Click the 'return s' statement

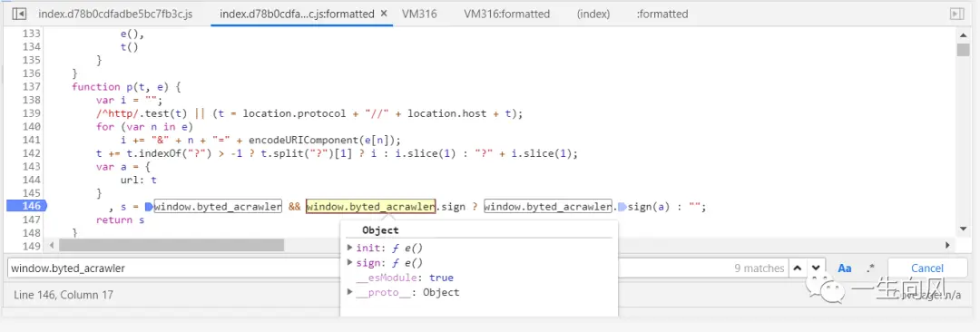point(121,220)
